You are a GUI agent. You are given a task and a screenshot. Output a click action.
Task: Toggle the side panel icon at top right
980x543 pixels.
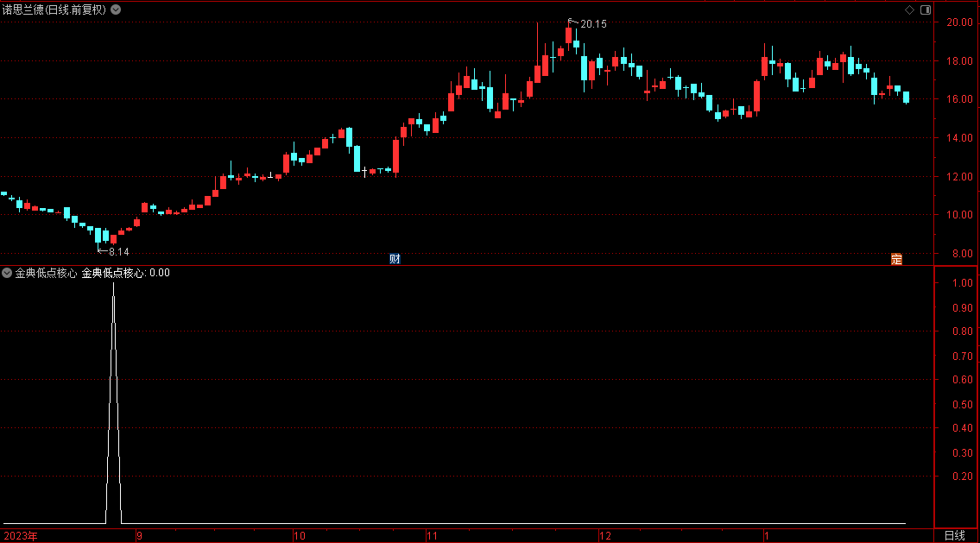pos(926,10)
